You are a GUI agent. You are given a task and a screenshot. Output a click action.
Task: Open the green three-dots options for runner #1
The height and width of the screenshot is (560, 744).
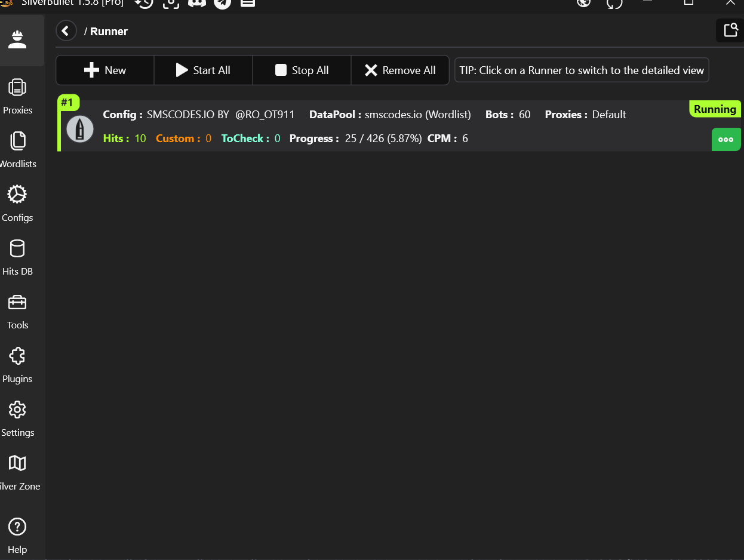click(726, 140)
